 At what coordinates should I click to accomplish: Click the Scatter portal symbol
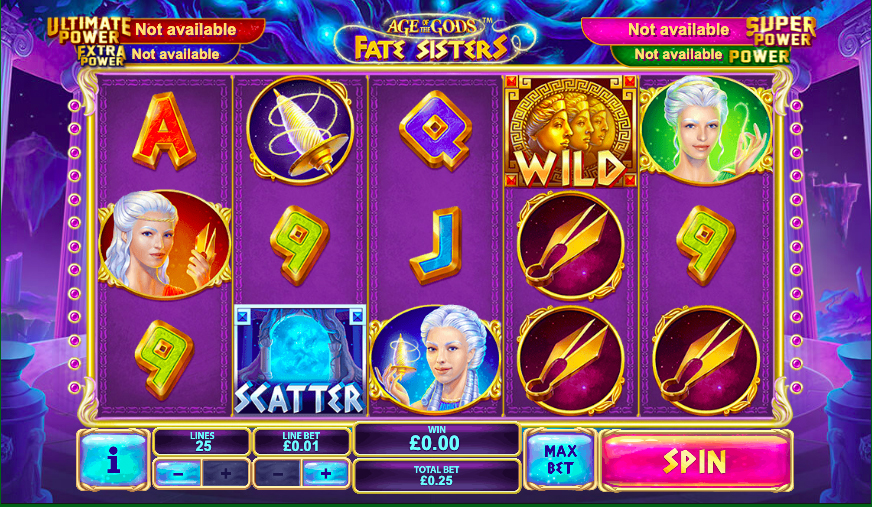(300, 360)
